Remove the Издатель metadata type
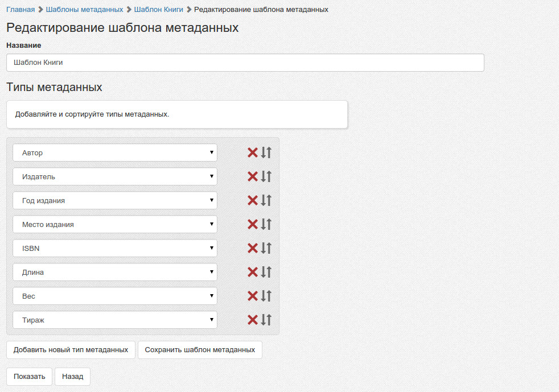 (x=253, y=176)
